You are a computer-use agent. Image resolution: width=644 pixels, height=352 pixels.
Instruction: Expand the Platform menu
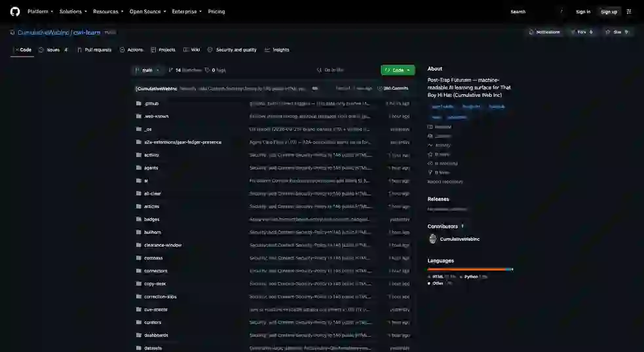click(40, 12)
